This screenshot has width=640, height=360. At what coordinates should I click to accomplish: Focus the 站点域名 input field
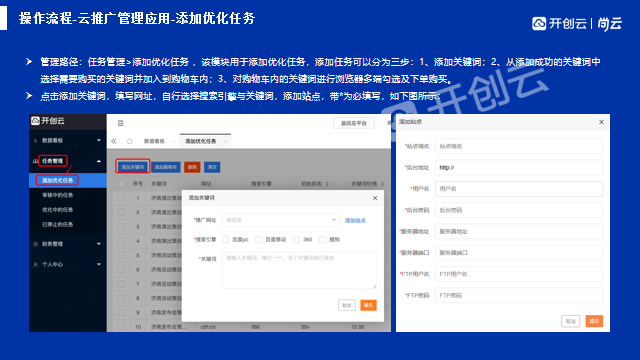519,146
